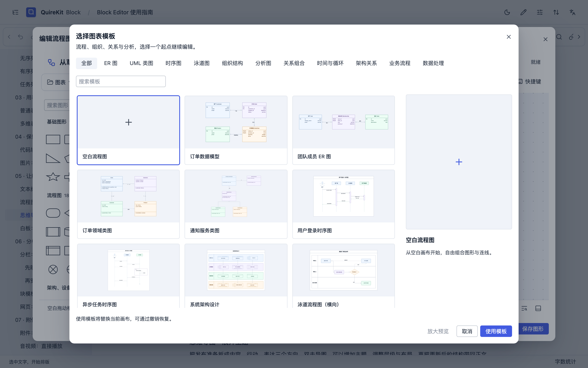Click the 使用模板 button
The width and height of the screenshot is (588, 368).
click(x=496, y=331)
